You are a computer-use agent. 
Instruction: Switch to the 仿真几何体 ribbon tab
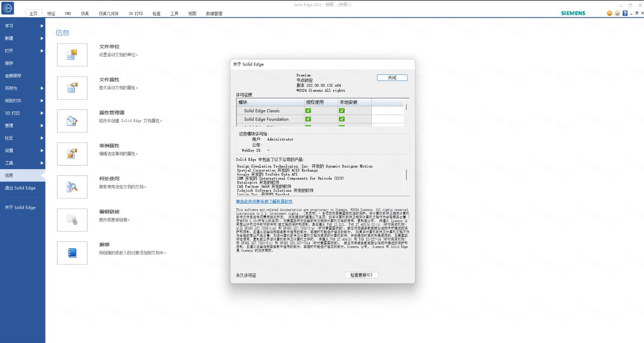[x=109, y=14]
